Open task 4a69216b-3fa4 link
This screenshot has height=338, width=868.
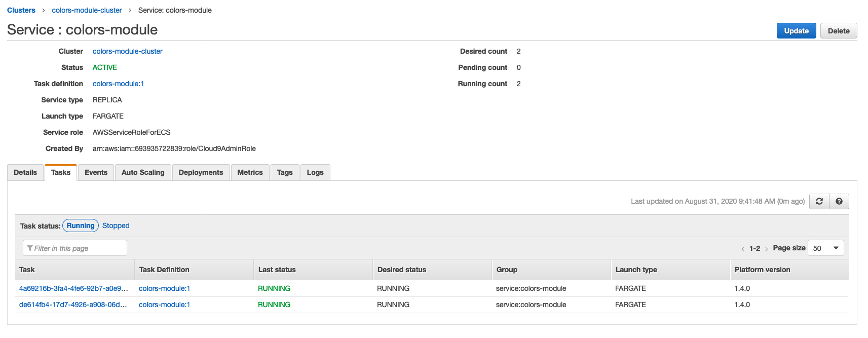click(x=73, y=288)
